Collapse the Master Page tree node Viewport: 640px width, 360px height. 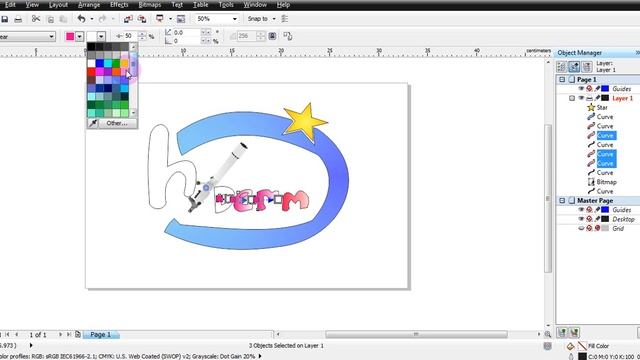pos(562,200)
